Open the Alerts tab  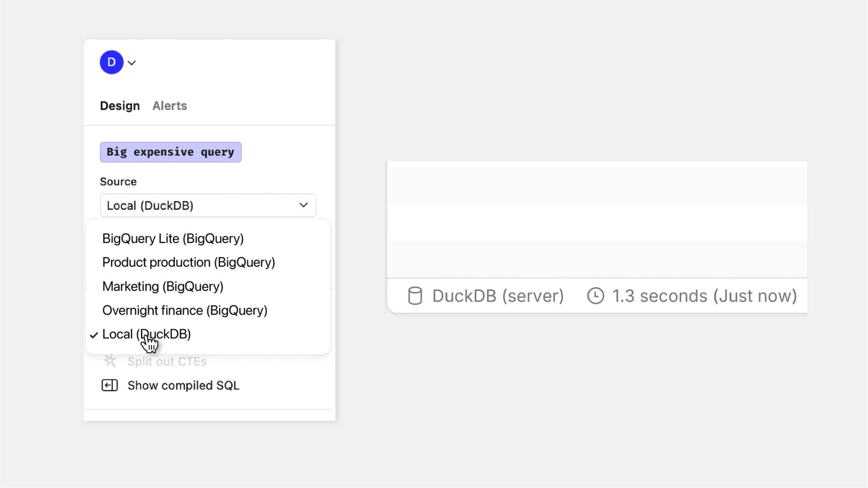(169, 106)
